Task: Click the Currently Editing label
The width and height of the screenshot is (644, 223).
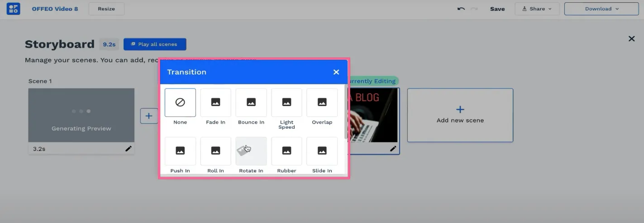Action: 372,81
